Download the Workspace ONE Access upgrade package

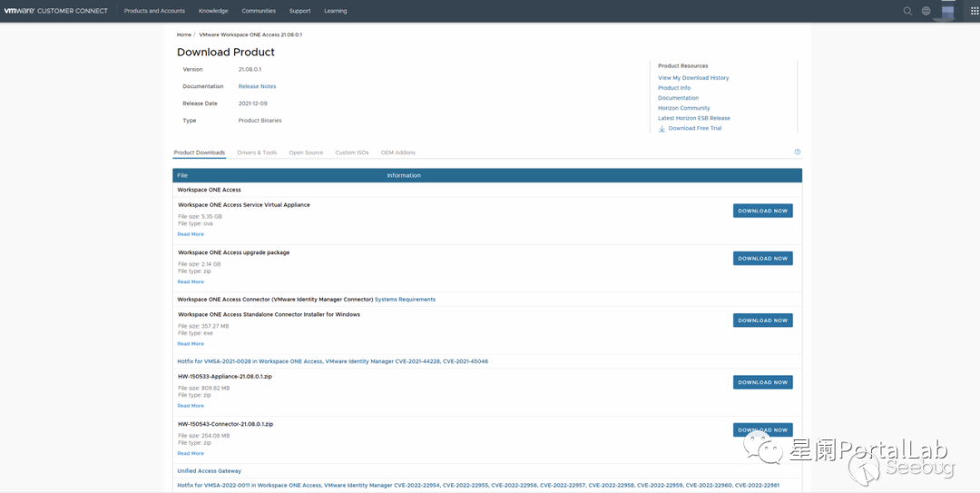(762, 259)
